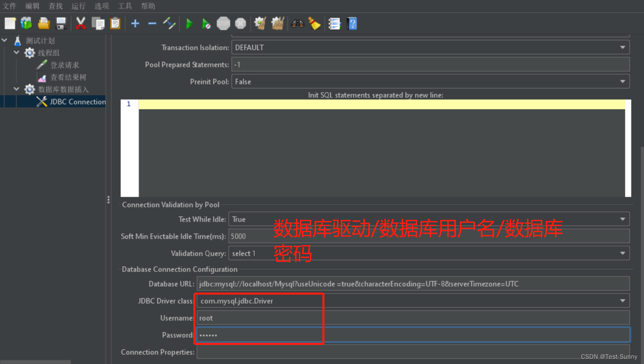This screenshot has height=364, width=644.
Task: Open the Templates icon in toolbar
Action: pyautogui.click(x=26, y=24)
